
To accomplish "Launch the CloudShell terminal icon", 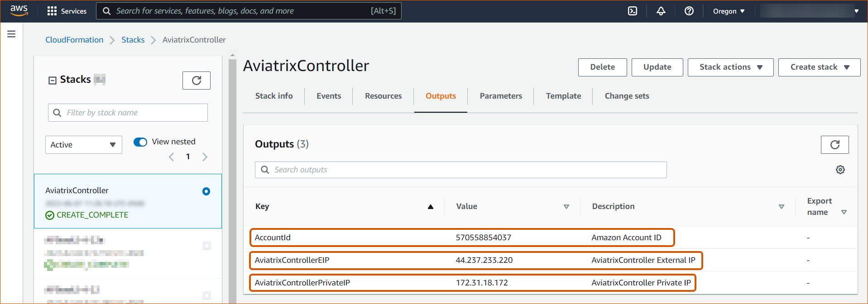I will [x=633, y=11].
